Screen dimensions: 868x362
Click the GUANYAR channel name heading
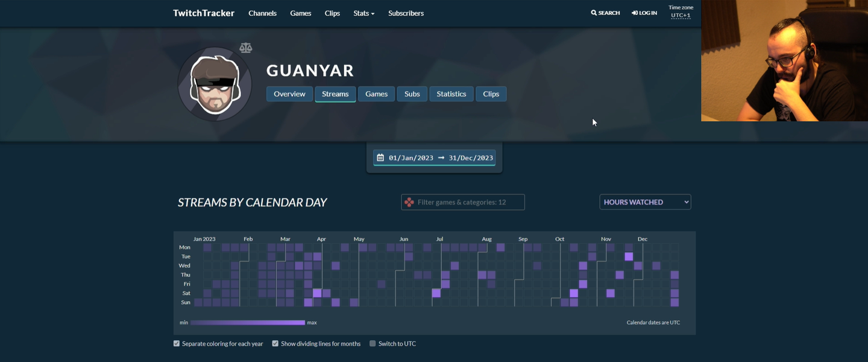[310, 70]
